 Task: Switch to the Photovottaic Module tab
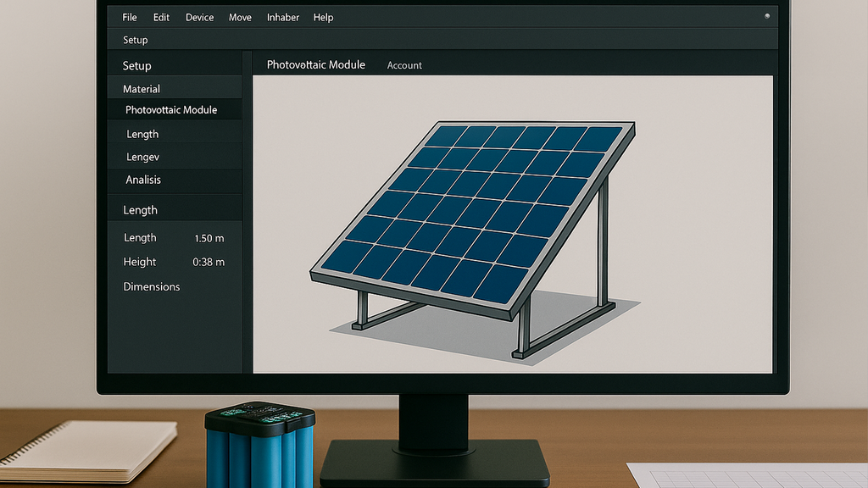click(315, 64)
